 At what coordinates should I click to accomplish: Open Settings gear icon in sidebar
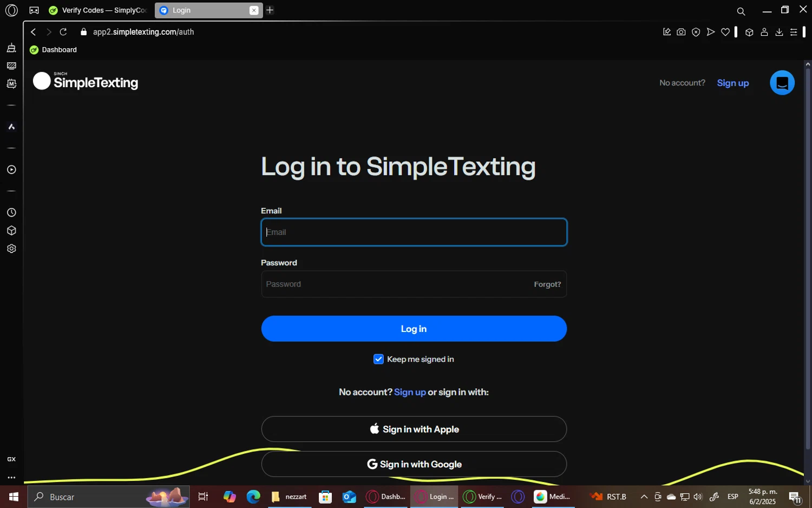pos(11,249)
